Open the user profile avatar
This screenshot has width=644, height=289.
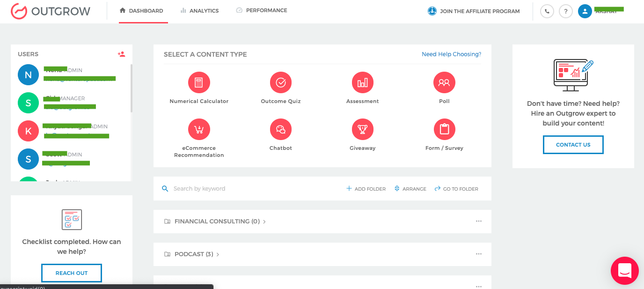coord(585,11)
